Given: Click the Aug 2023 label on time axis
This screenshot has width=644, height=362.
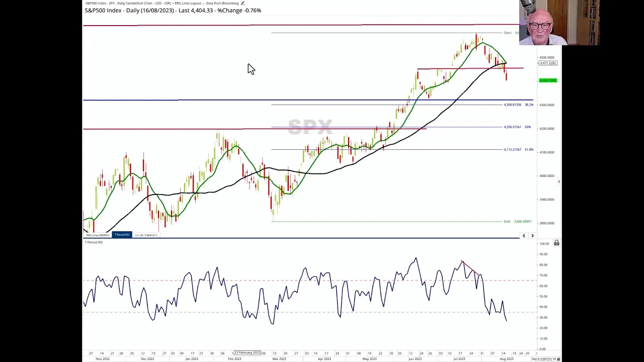Looking at the screenshot, I should click(507, 358).
